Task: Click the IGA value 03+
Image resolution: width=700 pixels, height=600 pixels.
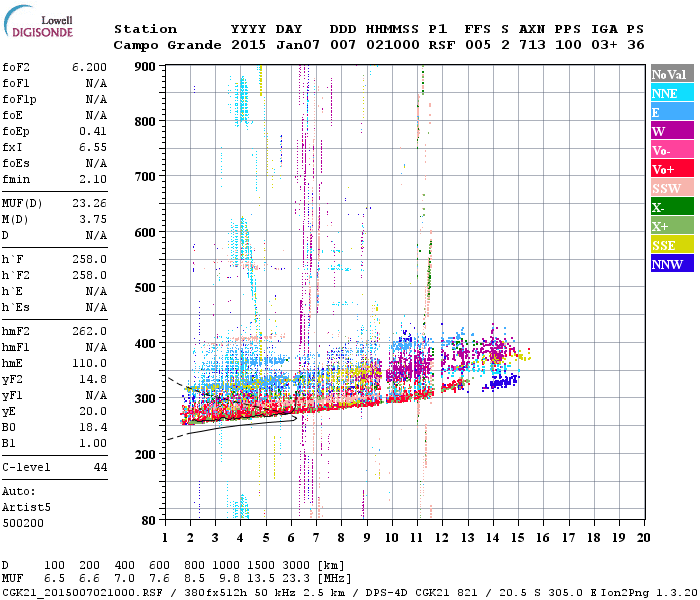Action: (604, 45)
